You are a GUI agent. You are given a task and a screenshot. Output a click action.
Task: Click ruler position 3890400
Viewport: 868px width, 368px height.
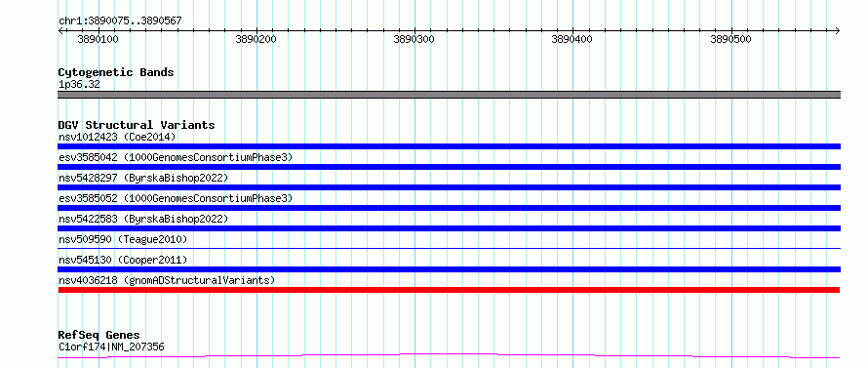[x=572, y=39]
